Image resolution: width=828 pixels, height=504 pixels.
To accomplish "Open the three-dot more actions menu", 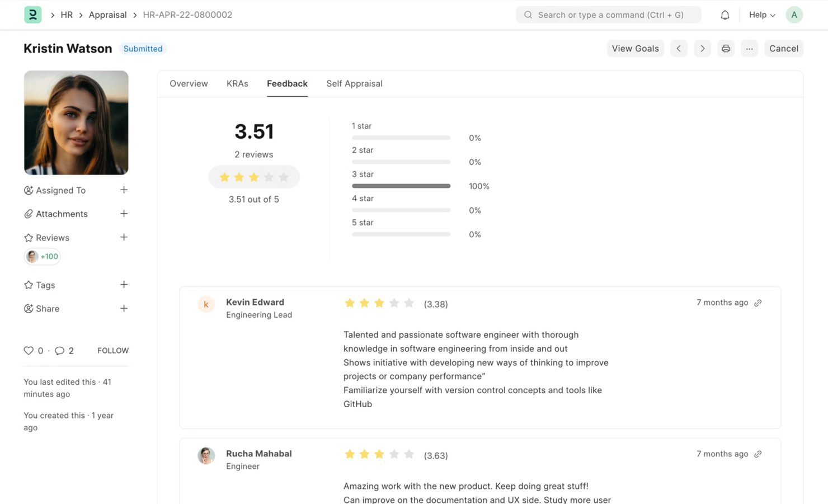I will point(749,49).
